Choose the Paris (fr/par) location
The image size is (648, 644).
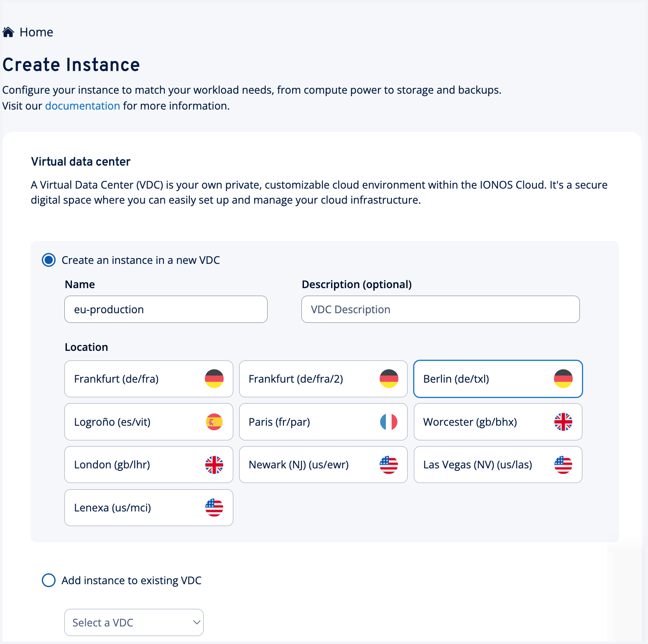coord(323,422)
